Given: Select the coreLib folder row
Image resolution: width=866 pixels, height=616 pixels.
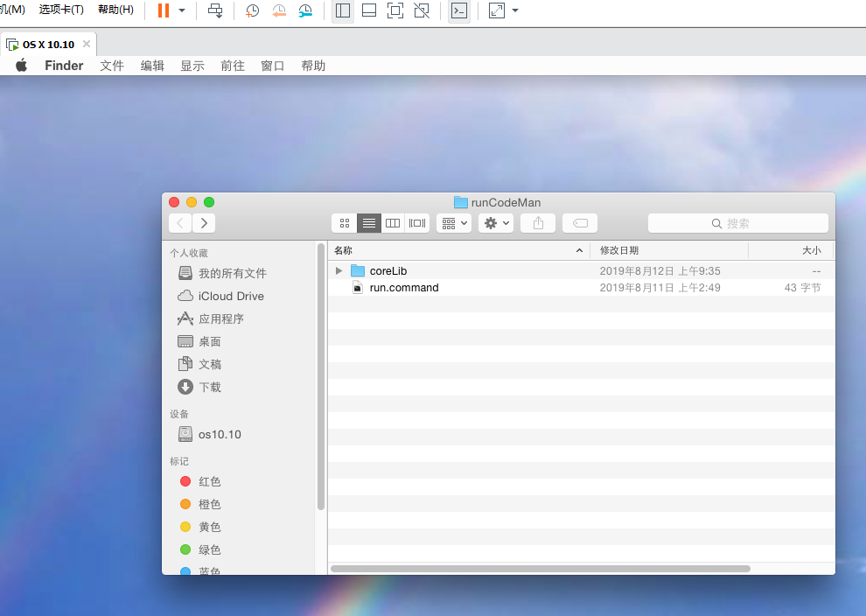Looking at the screenshot, I should coord(581,270).
